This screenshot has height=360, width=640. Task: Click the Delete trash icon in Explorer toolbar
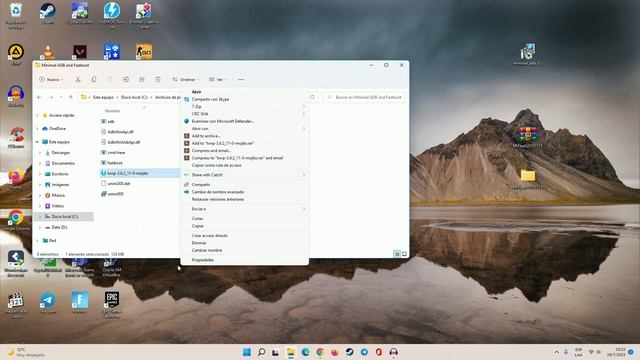coord(158,79)
